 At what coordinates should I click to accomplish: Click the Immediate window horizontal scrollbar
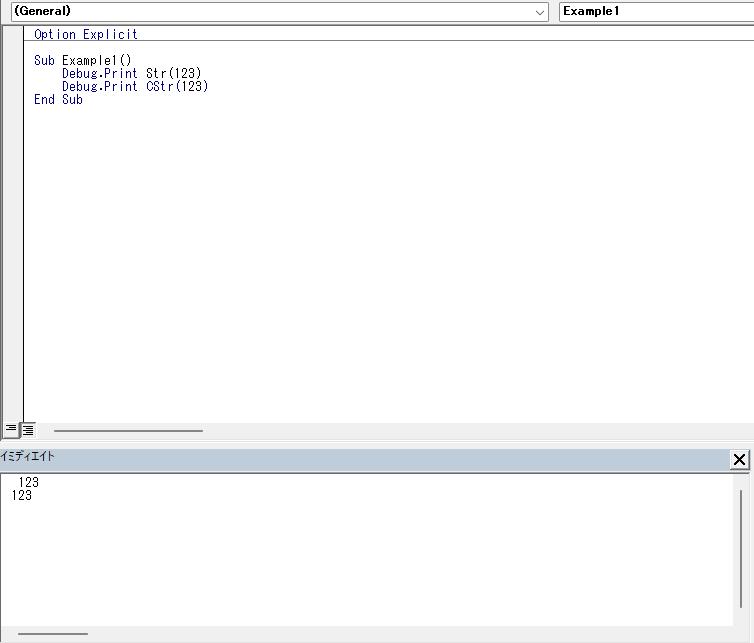click(53, 634)
